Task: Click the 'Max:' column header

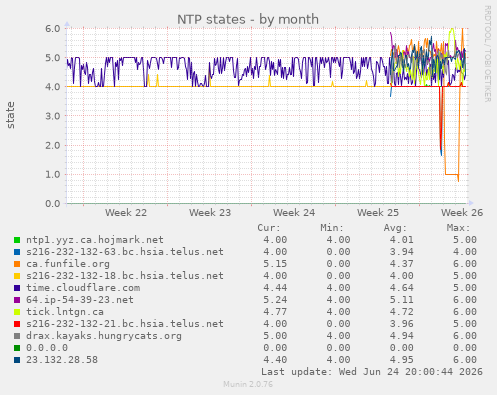Action: [459, 228]
